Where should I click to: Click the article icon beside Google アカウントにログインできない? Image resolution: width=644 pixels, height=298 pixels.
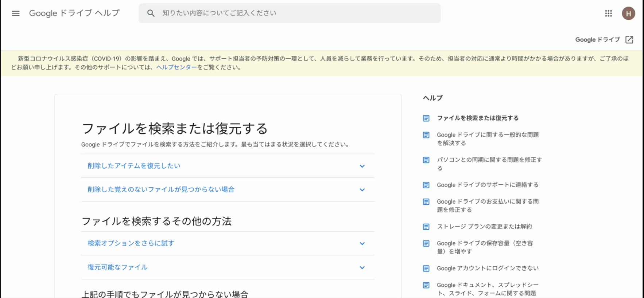426,268
